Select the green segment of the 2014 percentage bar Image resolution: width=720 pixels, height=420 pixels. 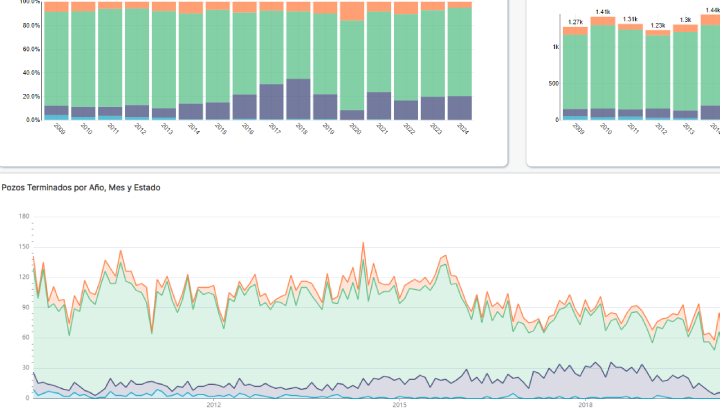click(x=191, y=59)
